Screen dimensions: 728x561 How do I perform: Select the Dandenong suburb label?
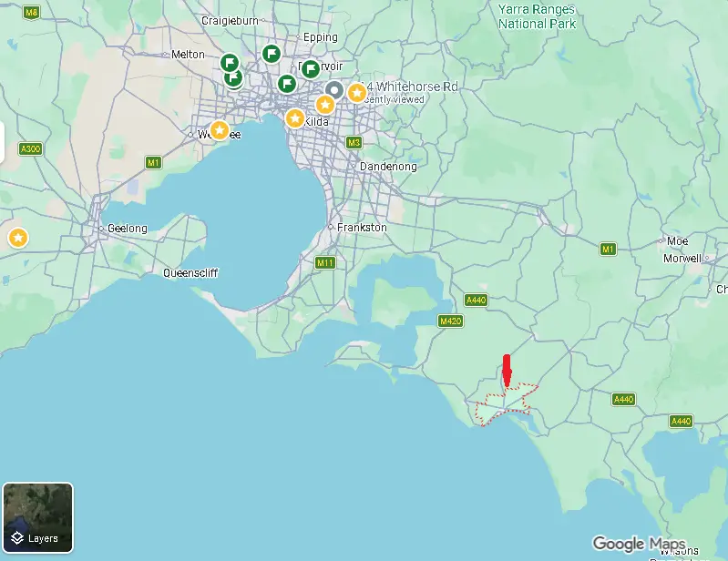tap(389, 167)
